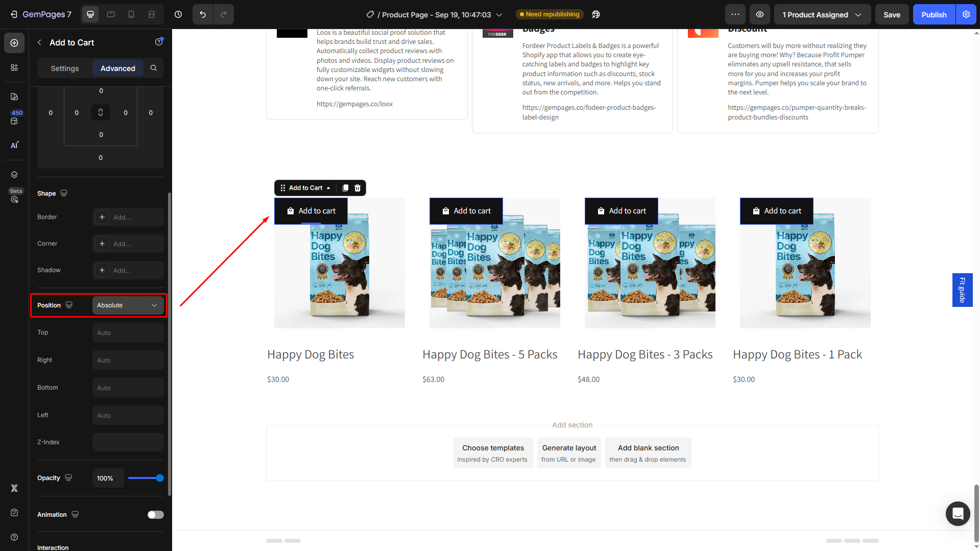Expand the Add to Cart element breadcrumb caret
The width and height of the screenshot is (980, 551).
[328, 188]
